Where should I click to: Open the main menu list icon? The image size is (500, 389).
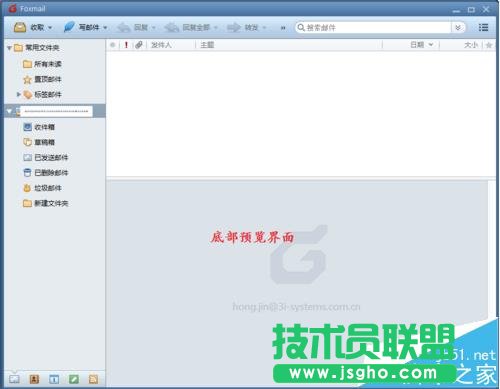[483, 28]
